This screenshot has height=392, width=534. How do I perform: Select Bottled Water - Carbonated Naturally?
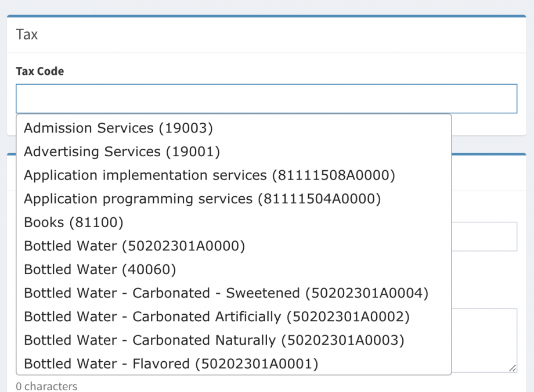coord(214,340)
